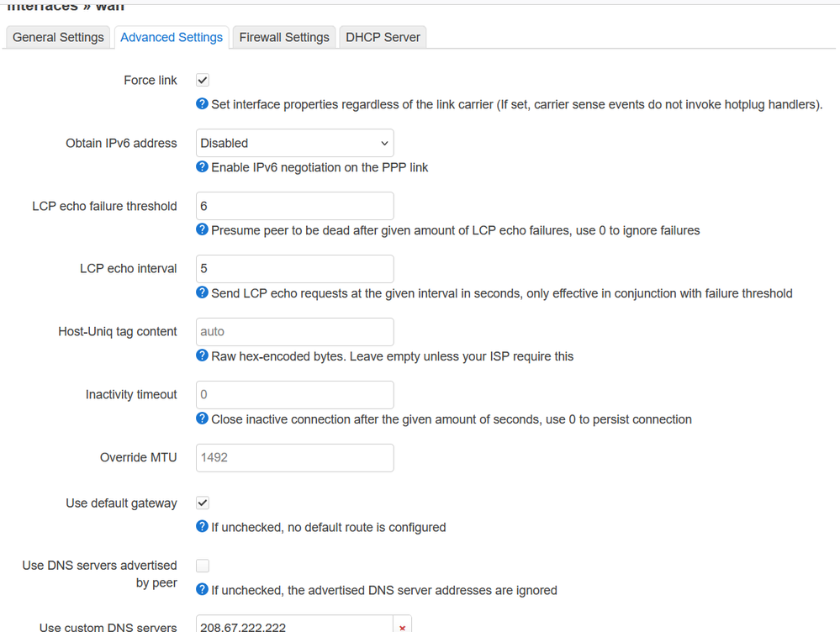Open the Force link help tooltip icon

[202, 104]
